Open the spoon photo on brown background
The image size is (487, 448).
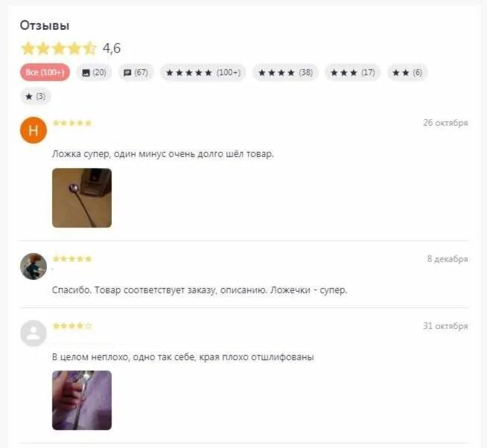click(82, 198)
